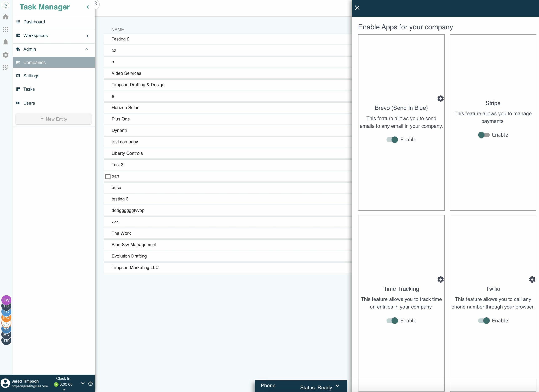Open the apps grid icon in left rail
The width and height of the screenshot is (539, 392).
pos(5,29)
